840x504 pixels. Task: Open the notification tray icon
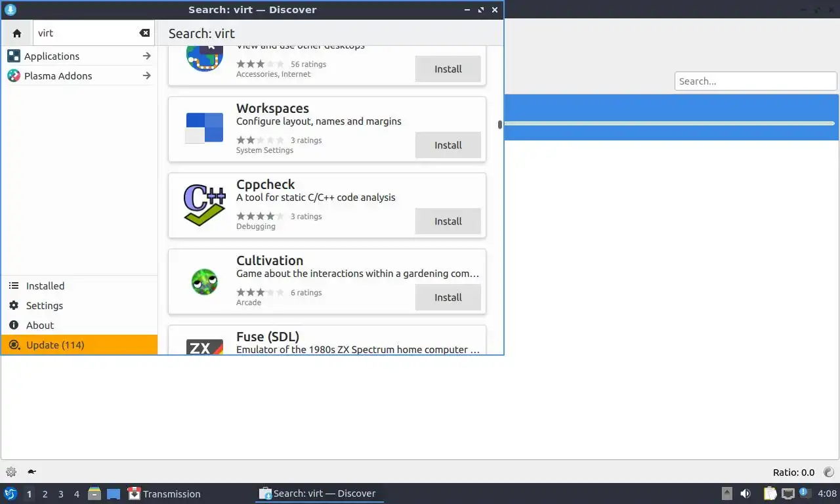click(x=805, y=493)
